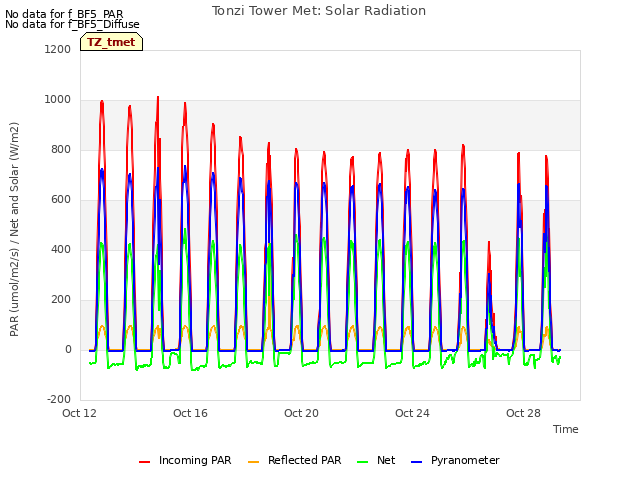Click the 200 y-axis tick label
640x480 pixels.
(61, 300)
